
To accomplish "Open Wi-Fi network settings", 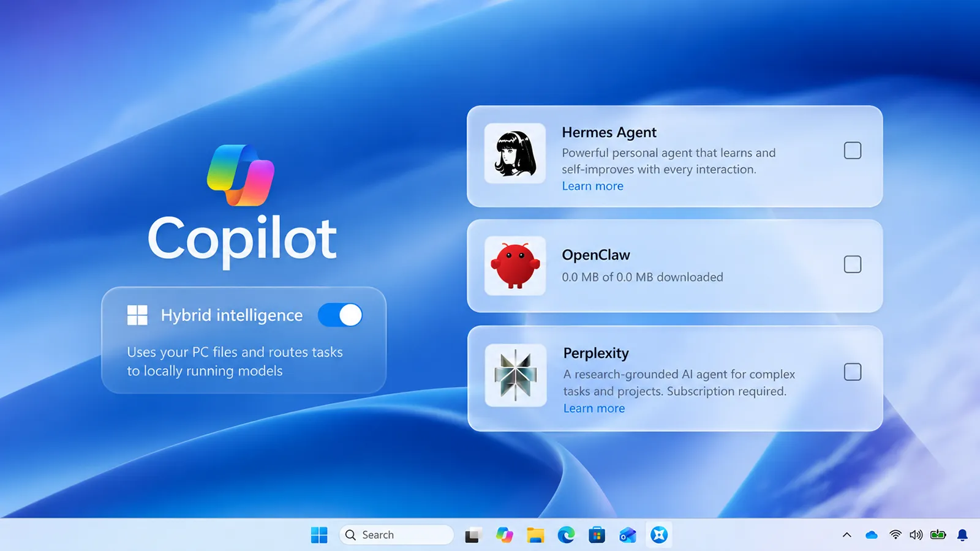I will click(x=895, y=535).
